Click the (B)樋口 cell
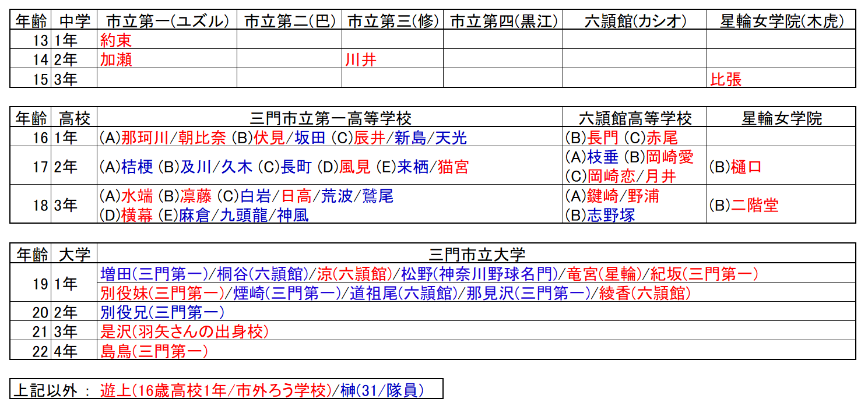Screen dimensions: 868x413 (781, 166)
